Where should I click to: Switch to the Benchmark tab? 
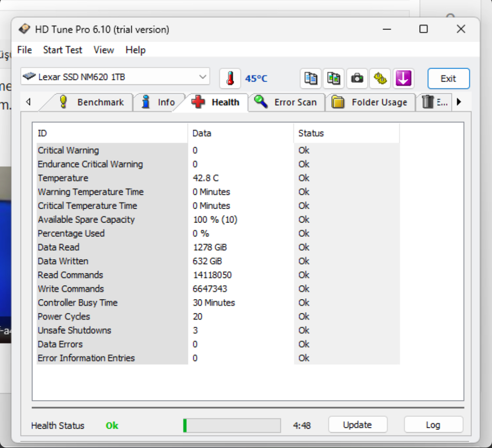(x=91, y=102)
